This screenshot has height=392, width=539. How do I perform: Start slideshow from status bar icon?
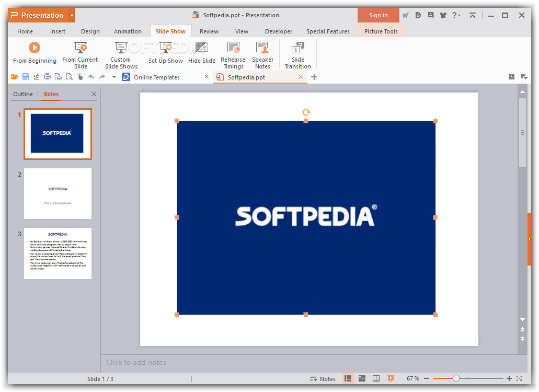click(x=391, y=378)
